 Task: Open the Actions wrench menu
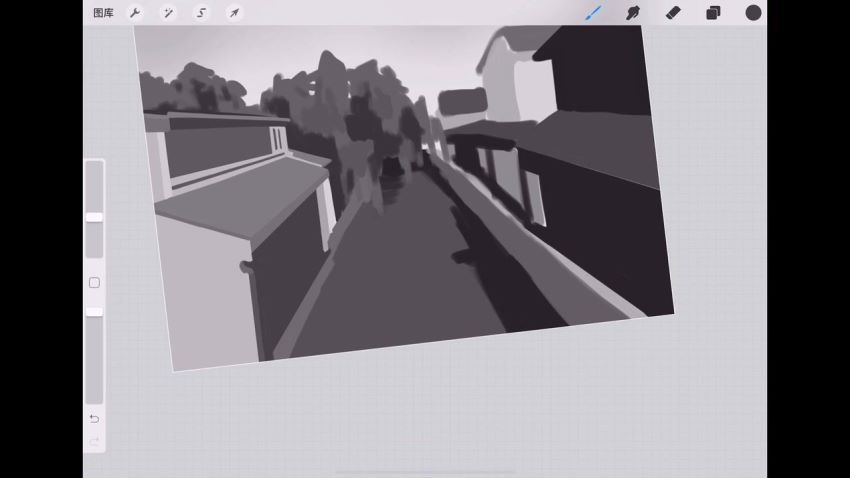pos(135,12)
